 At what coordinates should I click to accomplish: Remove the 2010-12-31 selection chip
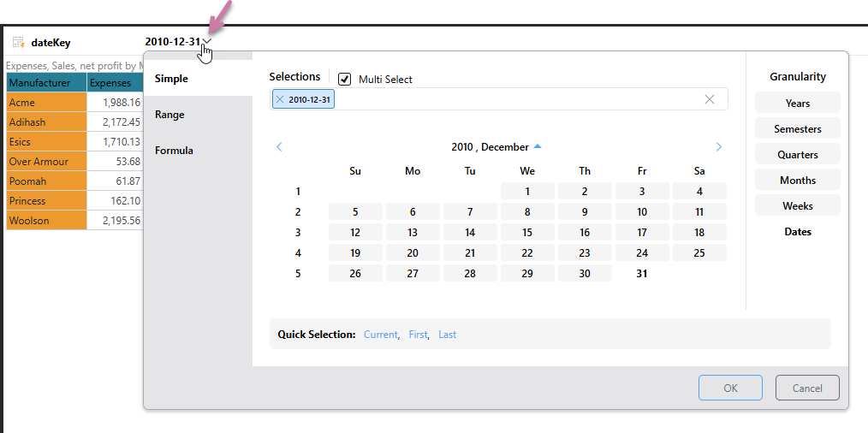[280, 99]
